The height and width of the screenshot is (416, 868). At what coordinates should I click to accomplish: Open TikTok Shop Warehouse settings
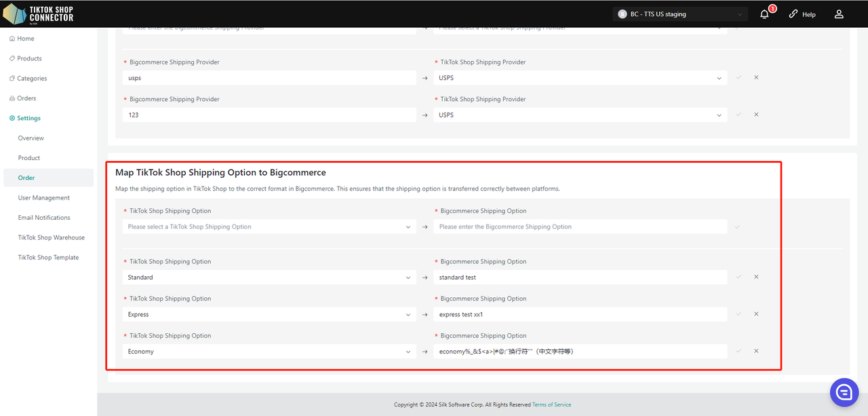pyautogui.click(x=52, y=238)
